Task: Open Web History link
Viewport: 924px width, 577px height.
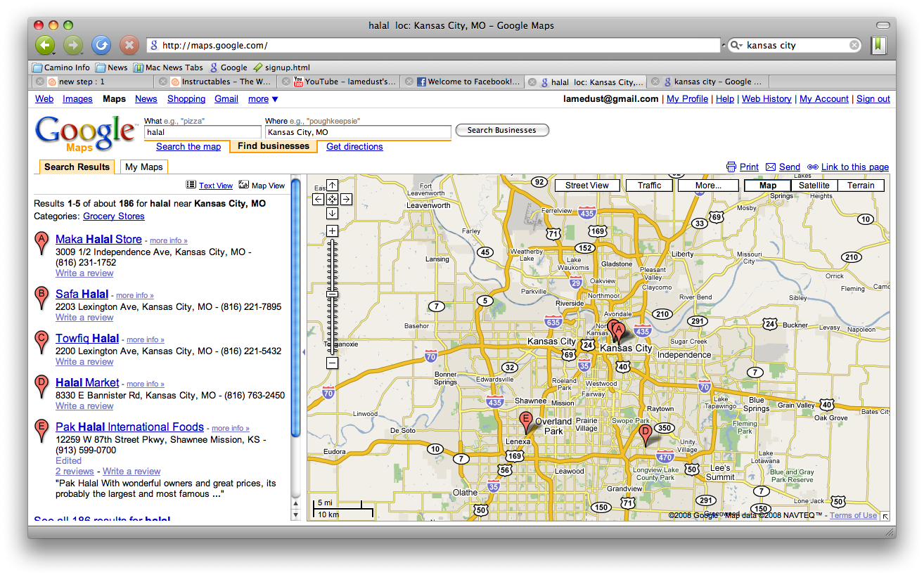Action: click(766, 99)
